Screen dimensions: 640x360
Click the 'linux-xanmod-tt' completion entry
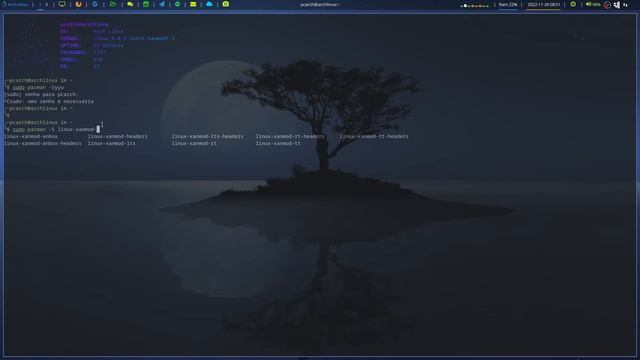coord(278,143)
